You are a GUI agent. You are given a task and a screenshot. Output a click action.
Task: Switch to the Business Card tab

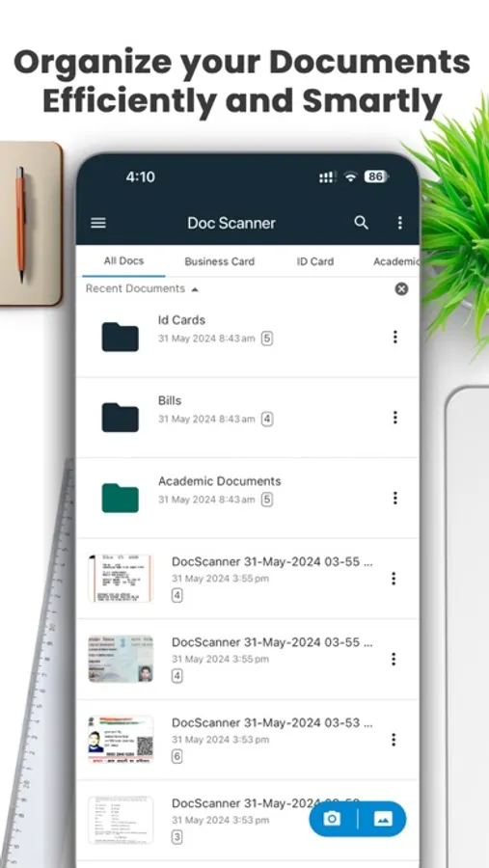219,261
